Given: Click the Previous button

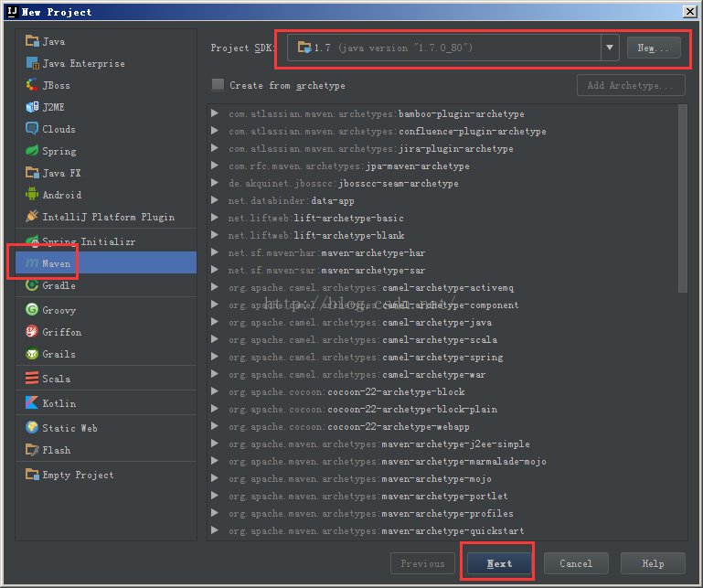Looking at the screenshot, I should 422,563.
